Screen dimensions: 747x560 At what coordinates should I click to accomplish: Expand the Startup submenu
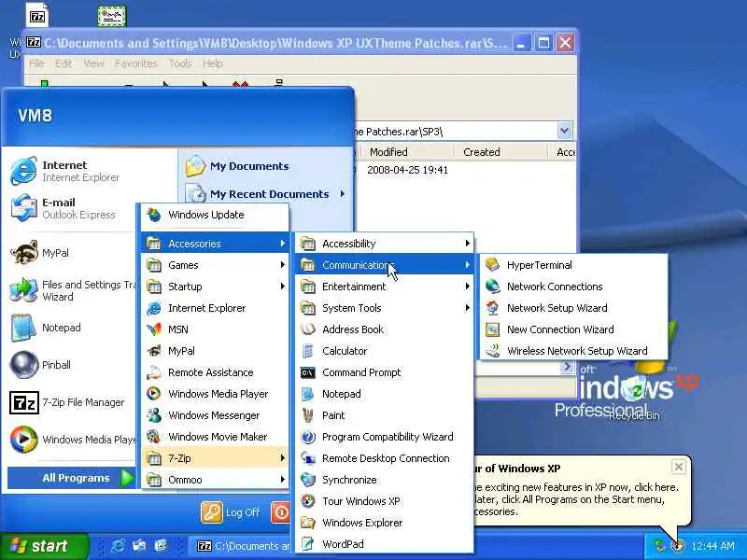click(x=216, y=287)
